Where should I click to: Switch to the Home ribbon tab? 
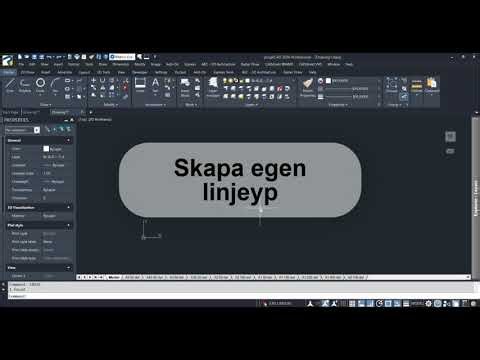(9, 72)
